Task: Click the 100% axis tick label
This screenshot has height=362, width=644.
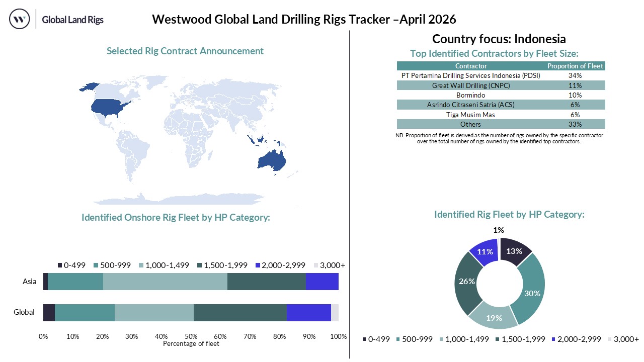Action: coord(339,336)
